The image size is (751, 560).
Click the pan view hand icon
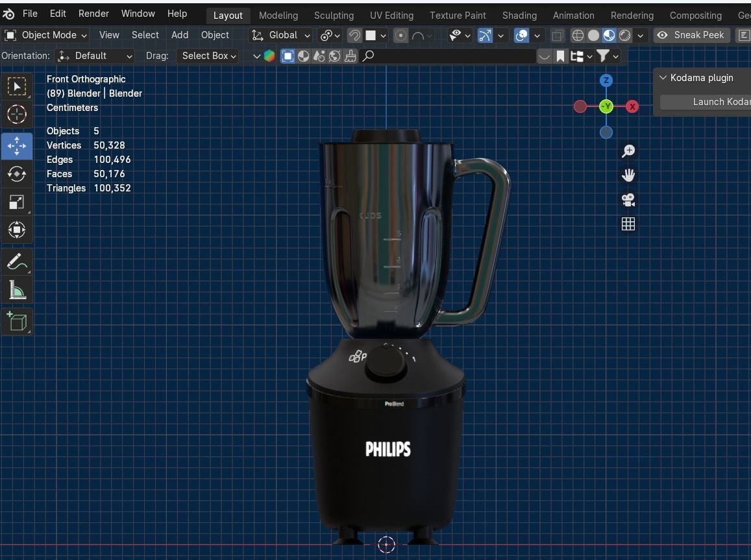[x=628, y=175]
